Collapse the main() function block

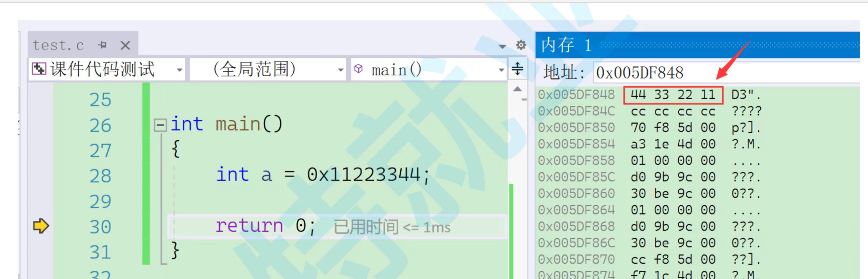[160, 125]
